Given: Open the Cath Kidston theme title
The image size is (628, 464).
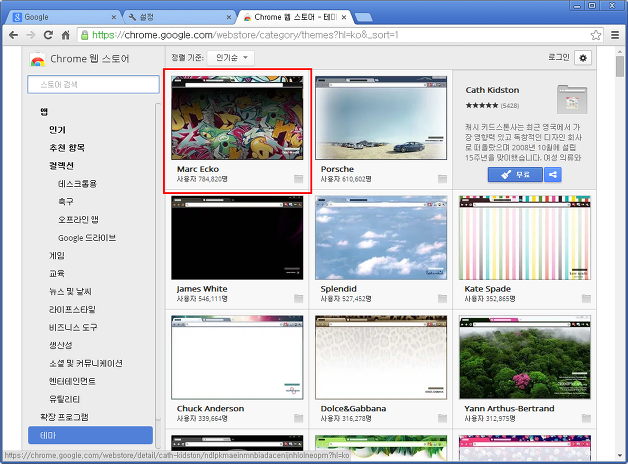Looking at the screenshot, I should (492, 90).
